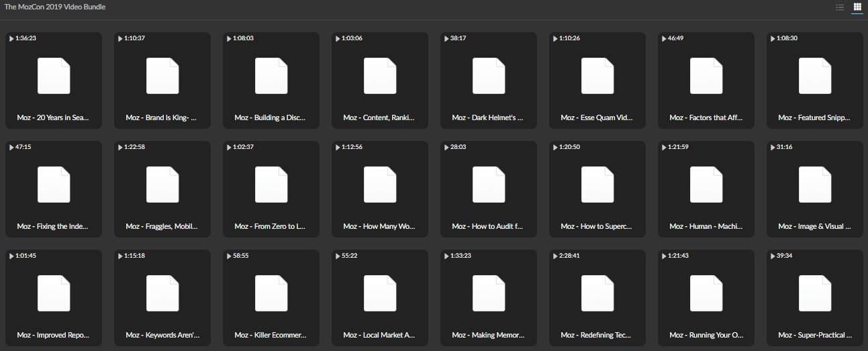Screen dimensions: 868x351
Task: Click title 'Moz - Fraggles, Mobil...'
Action: (x=162, y=226)
